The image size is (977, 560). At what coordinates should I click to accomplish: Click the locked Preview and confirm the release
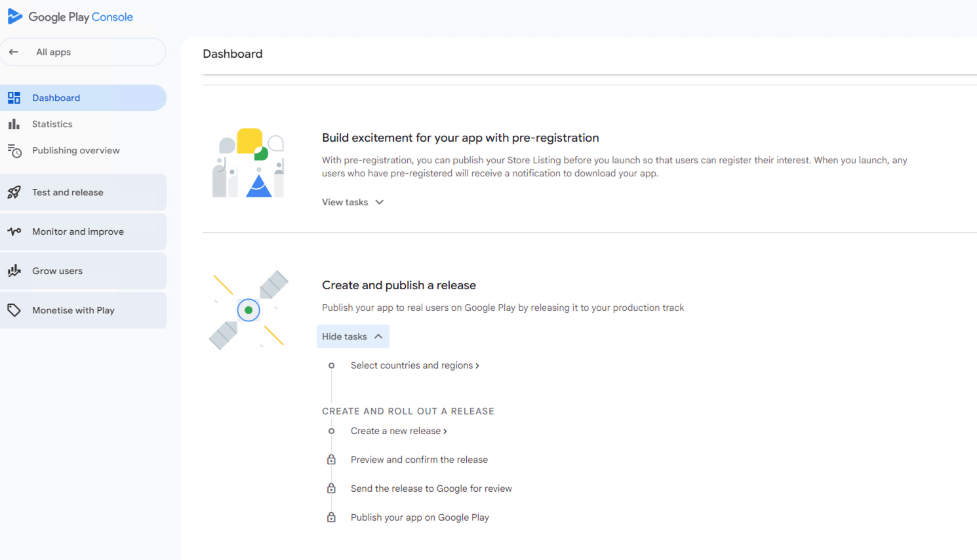tap(419, 460)
